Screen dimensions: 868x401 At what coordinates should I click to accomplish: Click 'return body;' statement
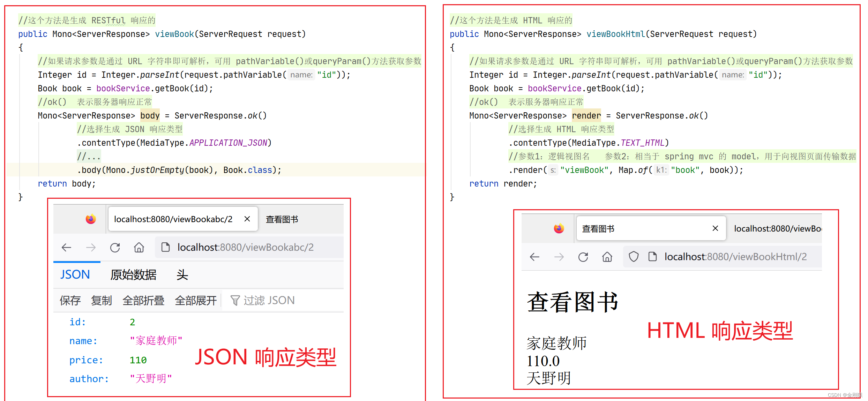(x=67, y=184)
